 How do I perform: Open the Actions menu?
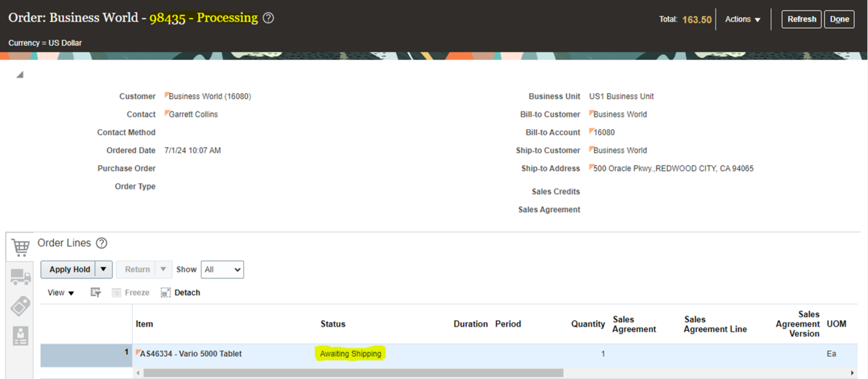[743, 19]
